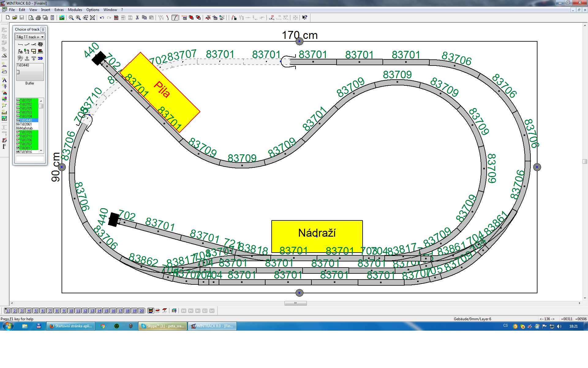This screenshot has height=368, width=588.
Task: Open the Modules menu
Action: [x=75, y=10]
